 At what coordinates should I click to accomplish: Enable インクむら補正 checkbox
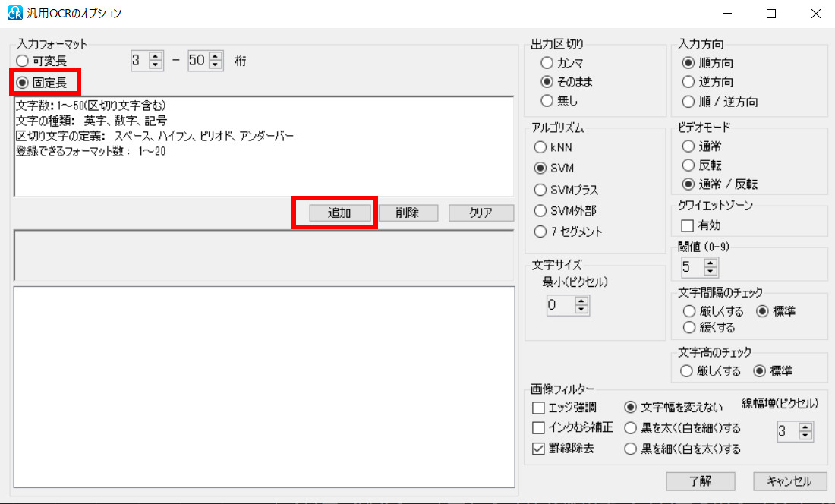click(x=539, y=427)
